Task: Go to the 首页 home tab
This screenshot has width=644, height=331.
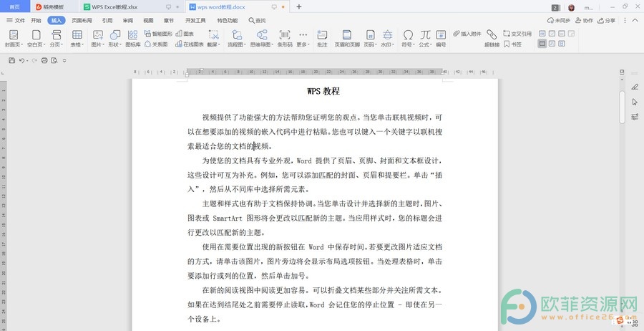Action: tap(15, 7)
